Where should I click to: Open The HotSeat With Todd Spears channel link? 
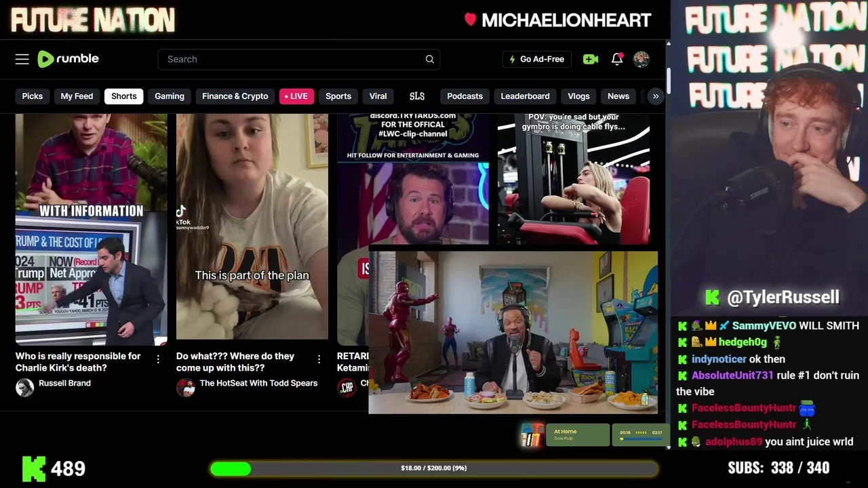(x=258, y=384)
